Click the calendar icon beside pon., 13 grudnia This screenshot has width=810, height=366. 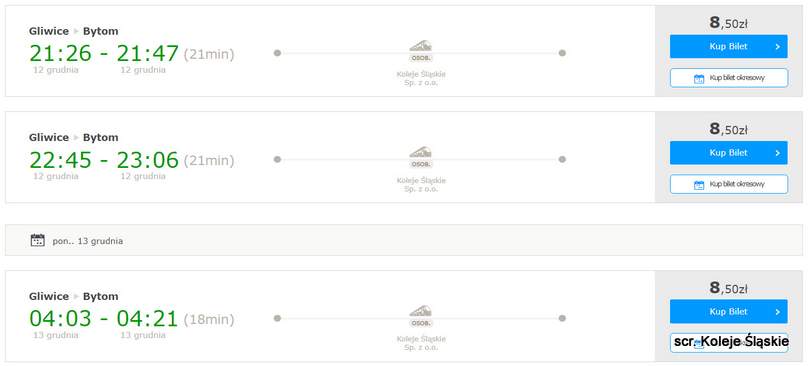coord(38,240)
